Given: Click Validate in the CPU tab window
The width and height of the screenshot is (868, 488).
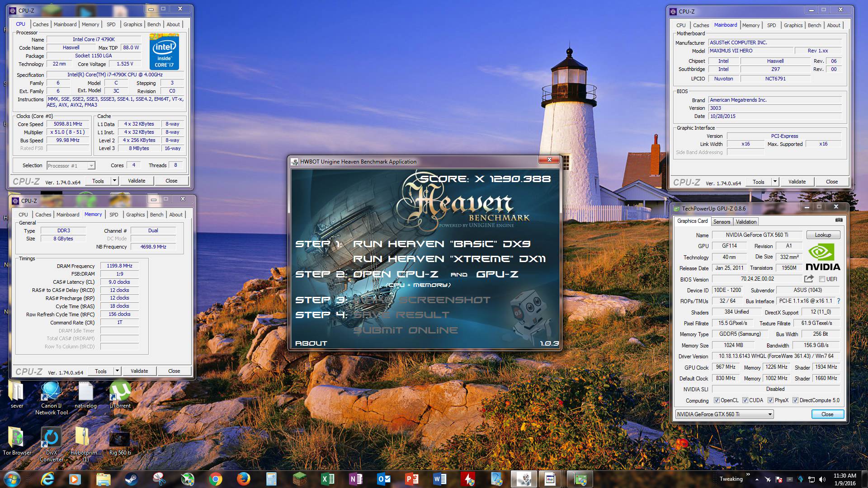Looking at the screenshot, I should point(137,181).
